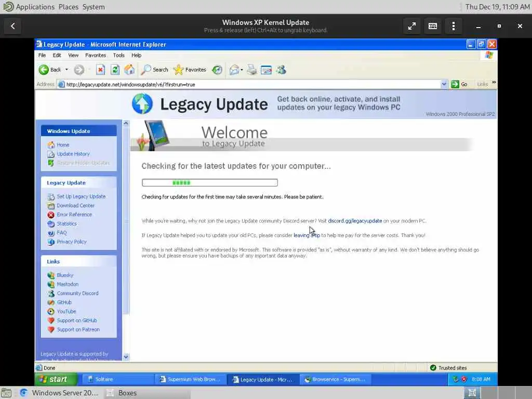
Task: Switch to Browservice taskbar button
Action: pos(335,379)
